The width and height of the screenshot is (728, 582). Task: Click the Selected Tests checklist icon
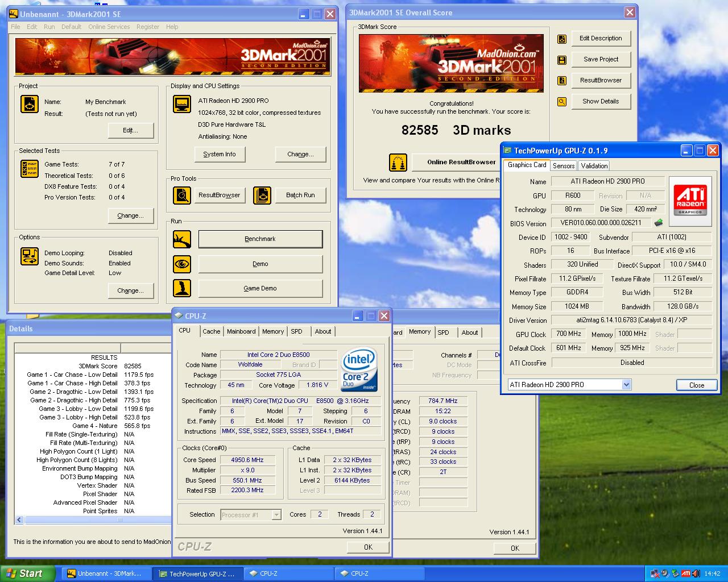pos(30,169)
